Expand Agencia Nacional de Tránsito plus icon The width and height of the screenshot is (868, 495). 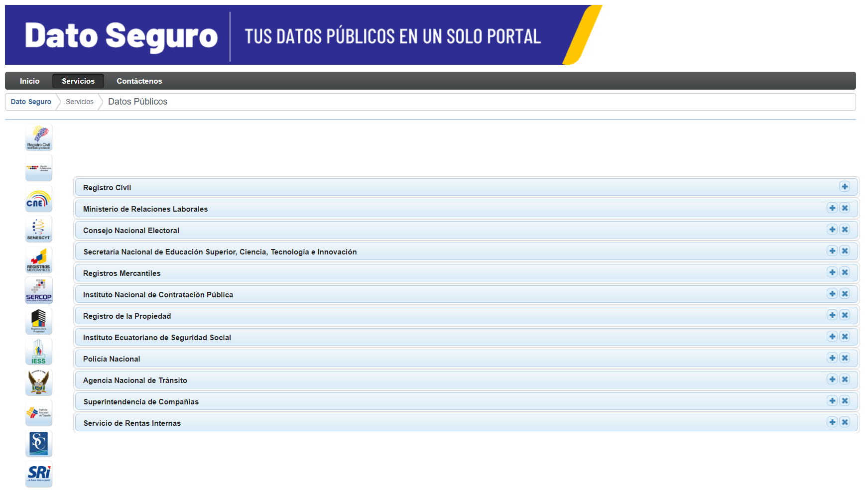point(832,379)
